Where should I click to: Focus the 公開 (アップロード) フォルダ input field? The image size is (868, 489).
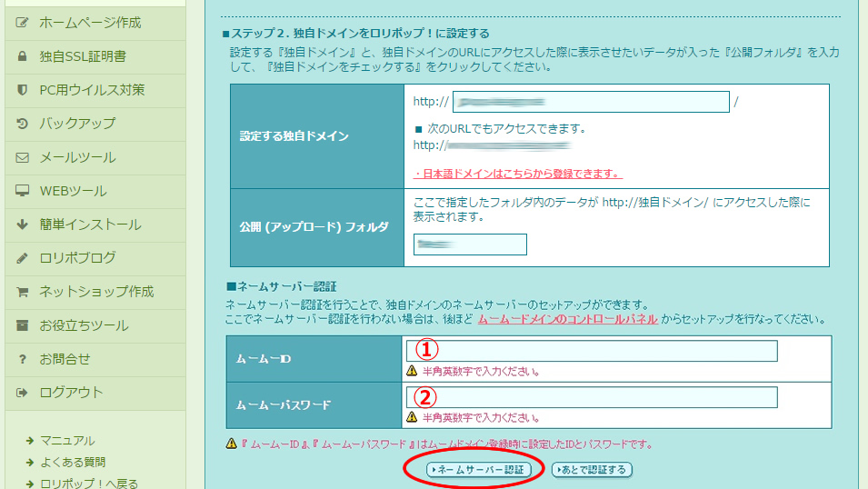pos(470,244)
